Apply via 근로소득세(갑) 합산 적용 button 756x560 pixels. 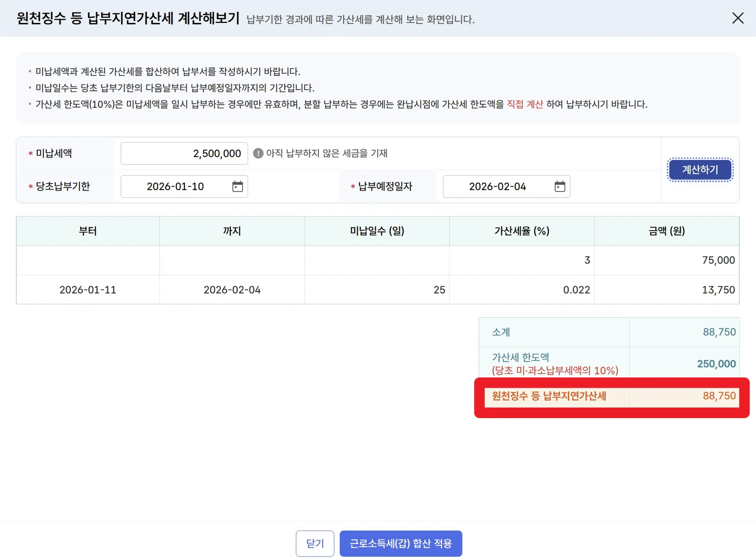point(400,543)
